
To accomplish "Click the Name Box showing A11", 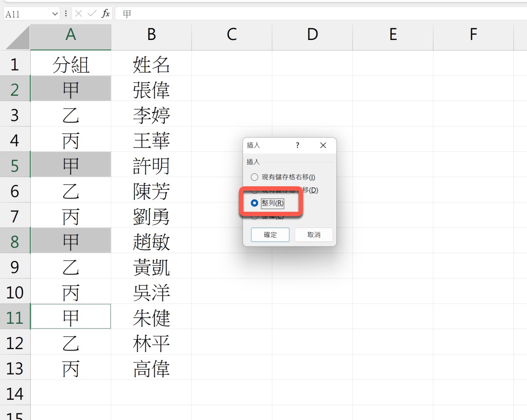I will coord(26,14).
